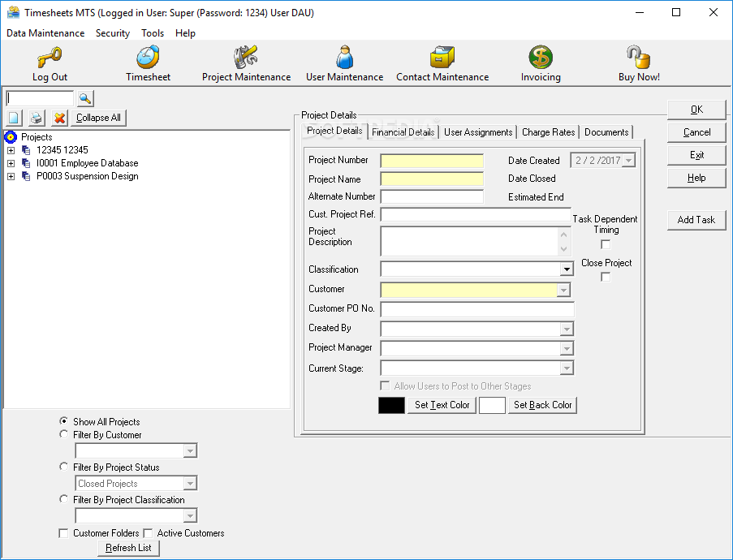The width and height of the screenshot is (733, 560).
Task: Open the Current Stage dropdown
Action: coord(567,368)
